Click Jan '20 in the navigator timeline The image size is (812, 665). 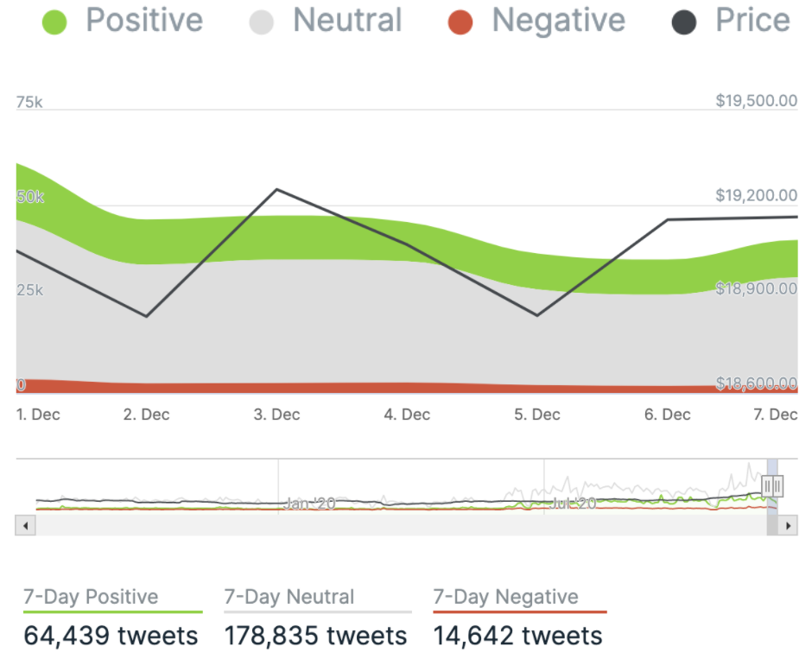pos(308,503)
